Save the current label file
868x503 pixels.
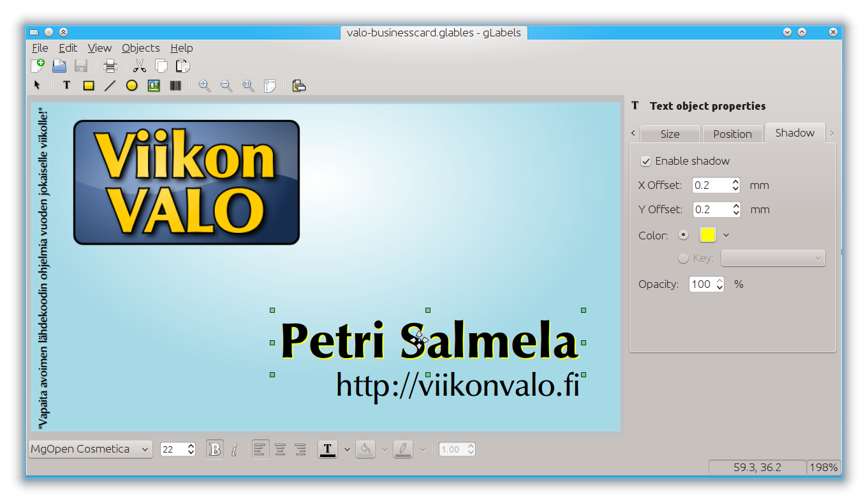click(81, 65)
